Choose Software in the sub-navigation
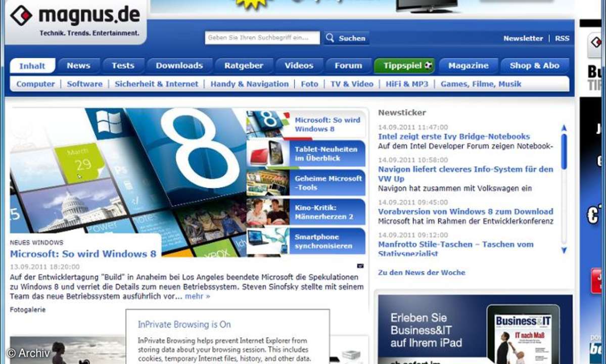The image size is (606, 364). (84, 84)
